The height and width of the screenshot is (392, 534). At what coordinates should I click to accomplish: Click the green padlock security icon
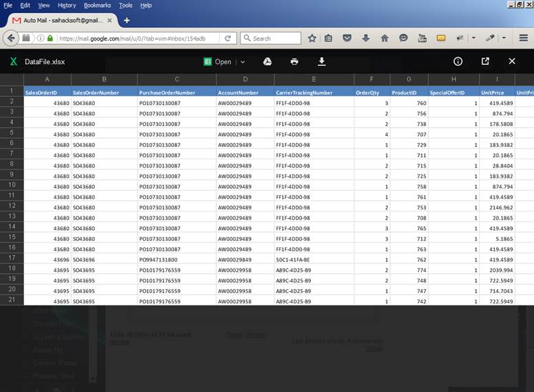pyautogui.click(x=50, y=38)
